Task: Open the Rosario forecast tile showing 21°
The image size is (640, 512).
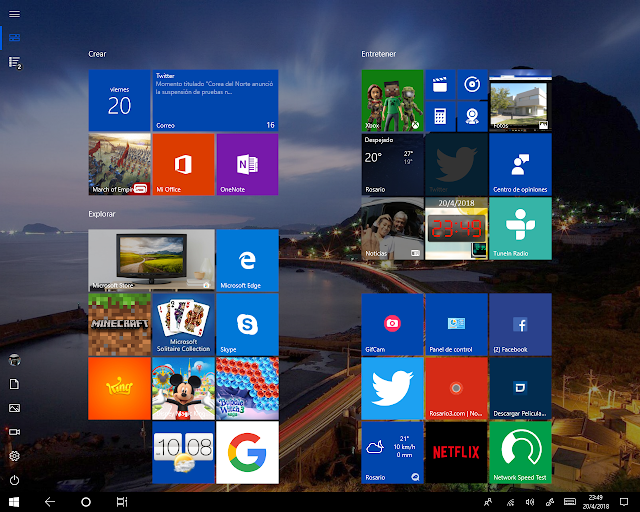Action: click(392, 452)
